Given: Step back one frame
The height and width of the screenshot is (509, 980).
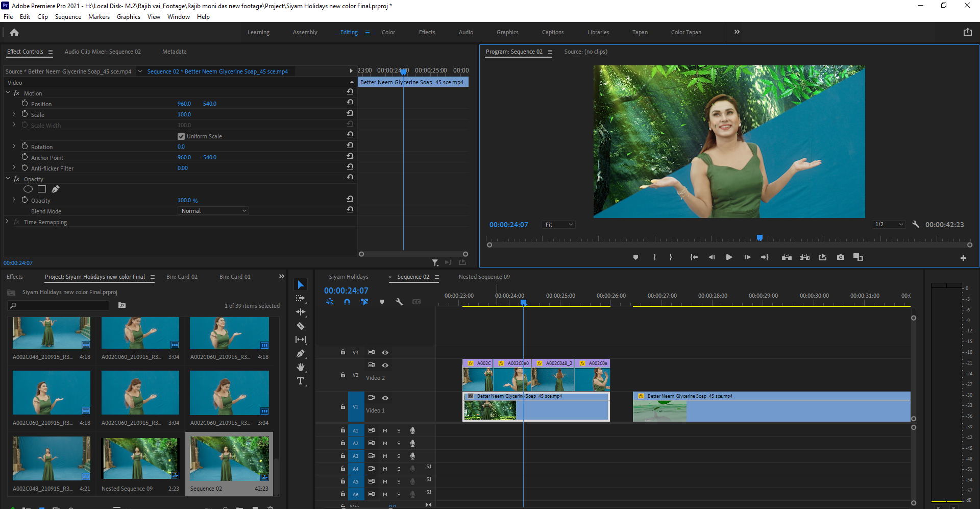Looking at the screenshot, I should [x=711, y=257].
